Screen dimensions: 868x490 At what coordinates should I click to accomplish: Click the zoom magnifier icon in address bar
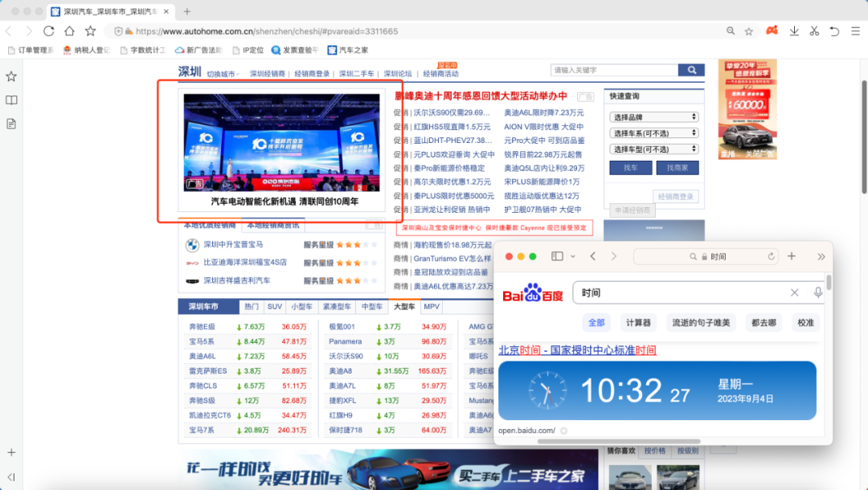point(731,31)
